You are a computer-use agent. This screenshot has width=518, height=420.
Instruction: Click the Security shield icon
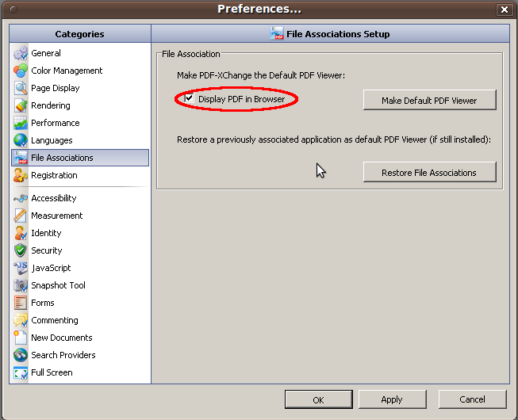point(21,250)
